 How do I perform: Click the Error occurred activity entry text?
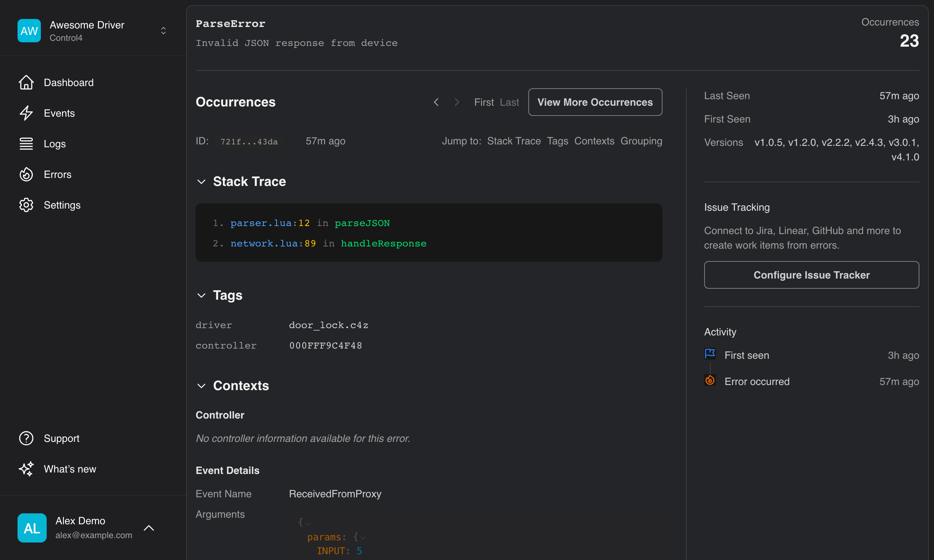(x=757, y=381)
